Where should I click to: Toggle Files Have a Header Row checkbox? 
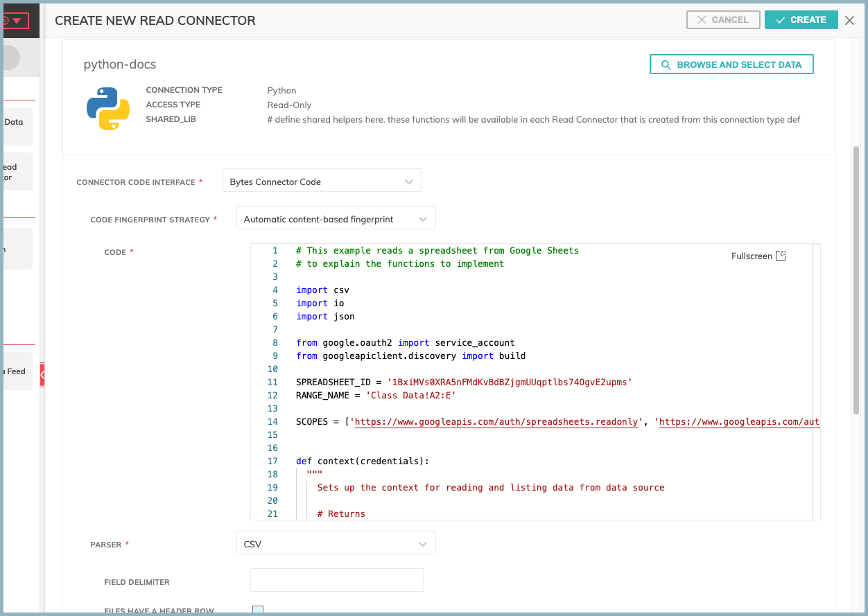[258, 610]
